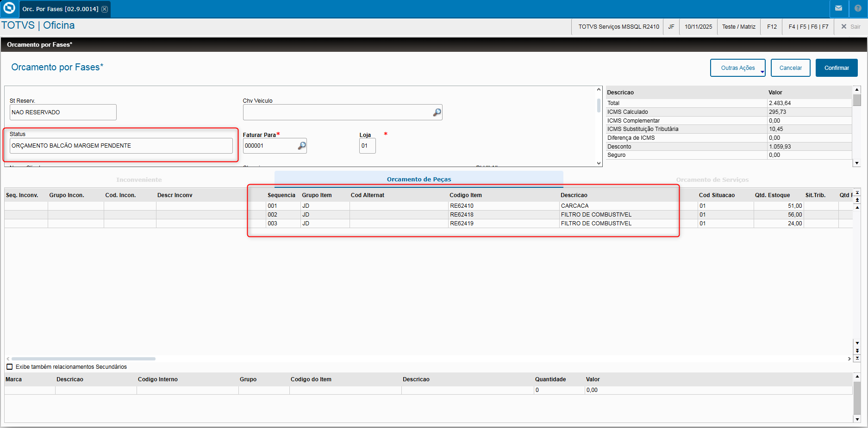Click the Sequencia column header
This screenshot has width=868, height=428.
(281, 195)
